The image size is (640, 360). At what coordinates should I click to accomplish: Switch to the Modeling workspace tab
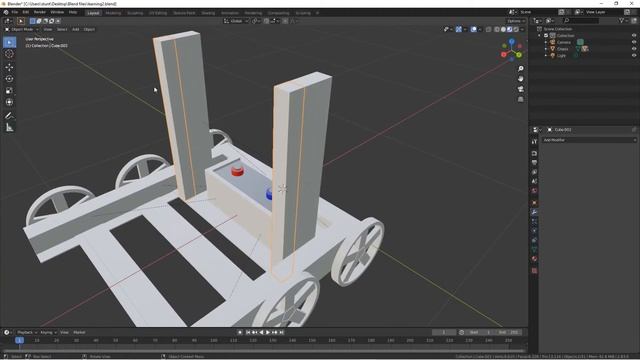(113, 13)
